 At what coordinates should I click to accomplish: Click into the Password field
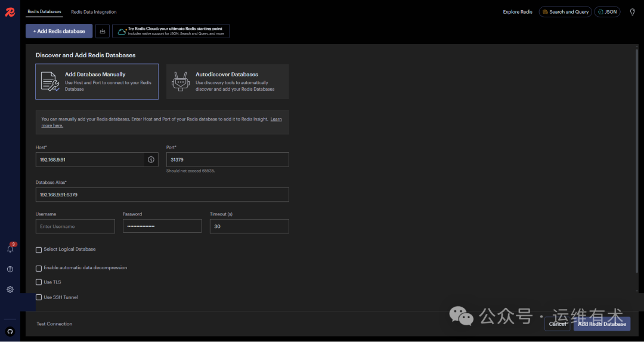click(162, 226)
